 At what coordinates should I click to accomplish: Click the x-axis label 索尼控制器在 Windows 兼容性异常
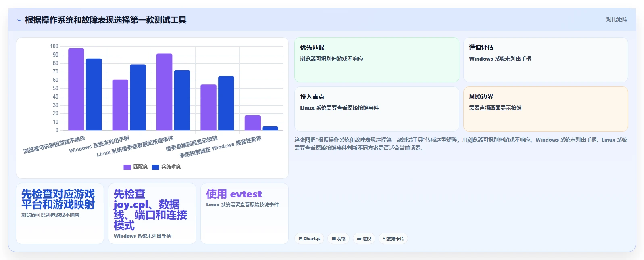click(221, 147)
